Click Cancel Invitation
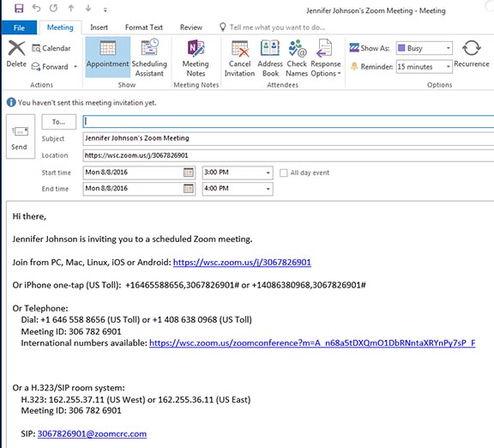The width and height of the screenshot is (494, 448). [239, 58]
